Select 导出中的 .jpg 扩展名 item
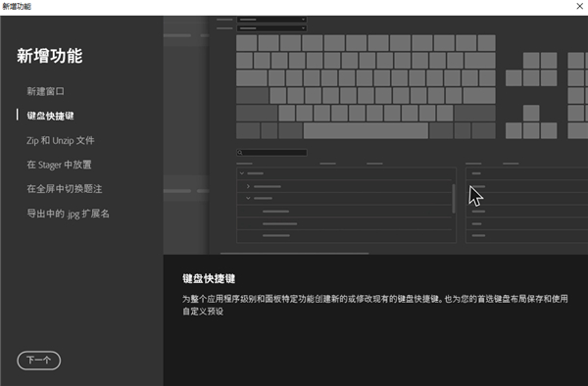The width and height of the screenshot is (588, 386). point(68,214)
